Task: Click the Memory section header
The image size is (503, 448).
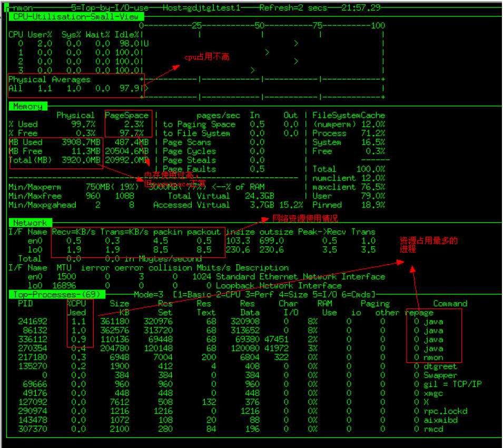Action: [28, 106]
